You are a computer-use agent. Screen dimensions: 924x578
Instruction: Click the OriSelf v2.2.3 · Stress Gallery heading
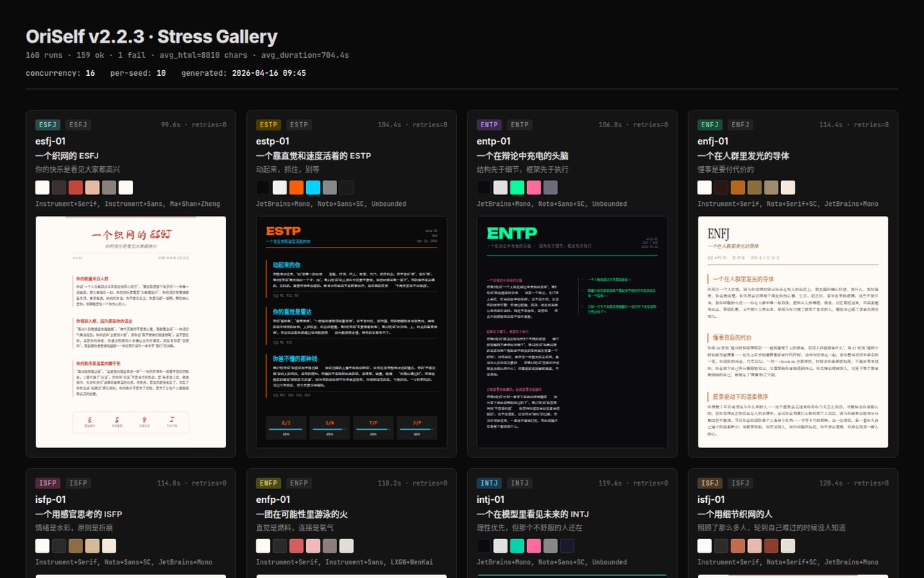coord(152,37)
